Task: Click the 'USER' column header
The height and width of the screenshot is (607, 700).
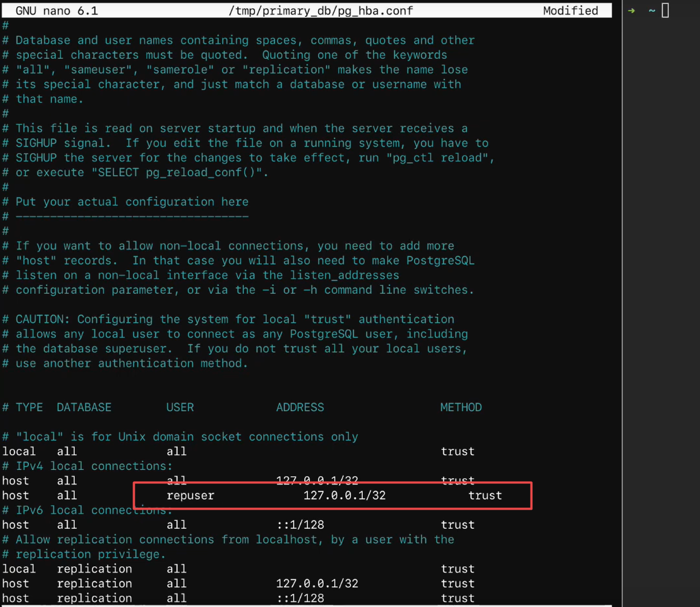Action: tap(180, 407)
